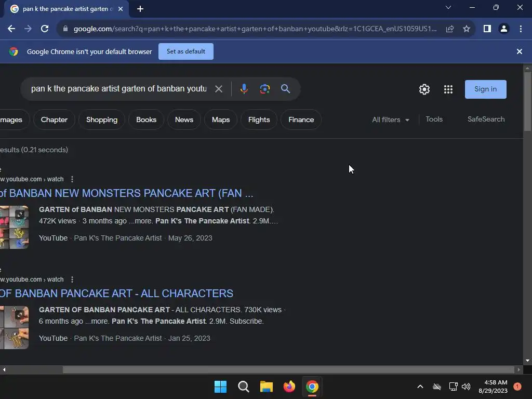Click text "Jan 25, 2023"

(189, 339)
